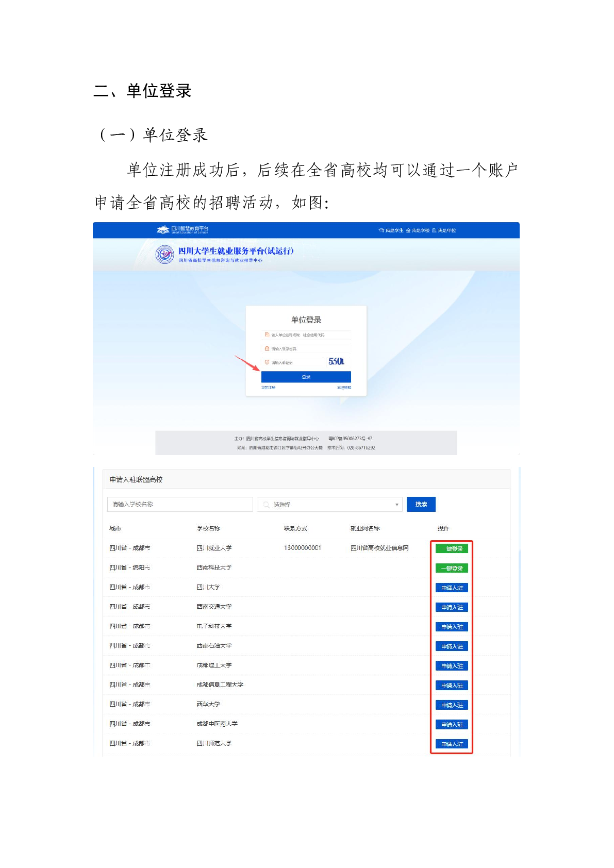The image size is (614, 868).
Task: Open the 立即注册 register link
Action: (268, 388)
